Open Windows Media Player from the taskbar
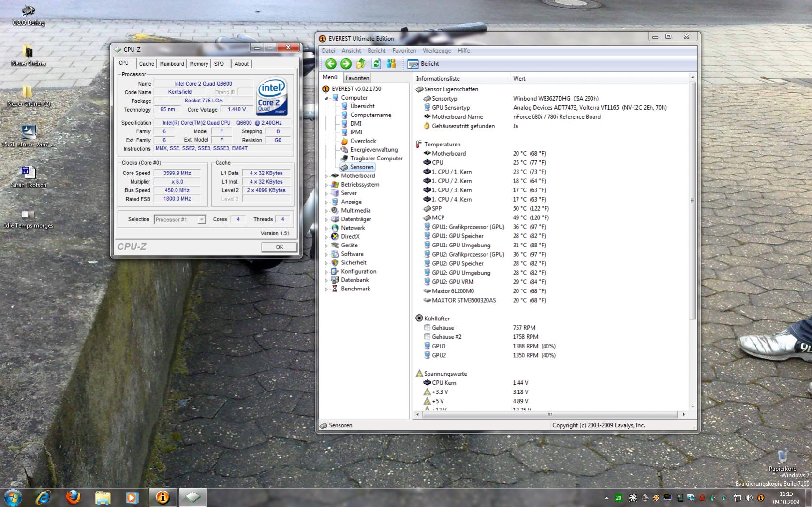 132,497
